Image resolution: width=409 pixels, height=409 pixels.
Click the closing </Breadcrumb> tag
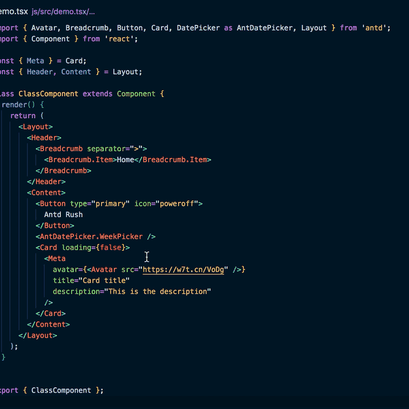(63, 171)
